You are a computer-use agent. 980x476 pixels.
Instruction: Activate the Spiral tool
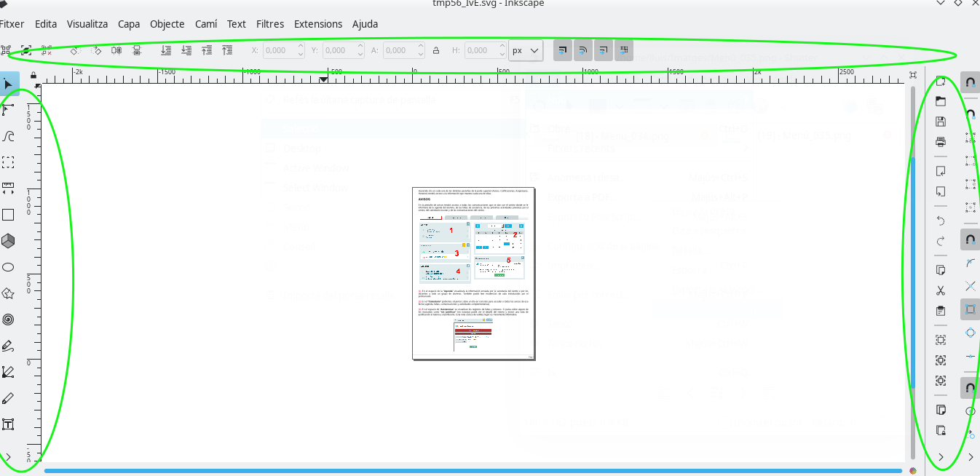[x=8, y=320]
